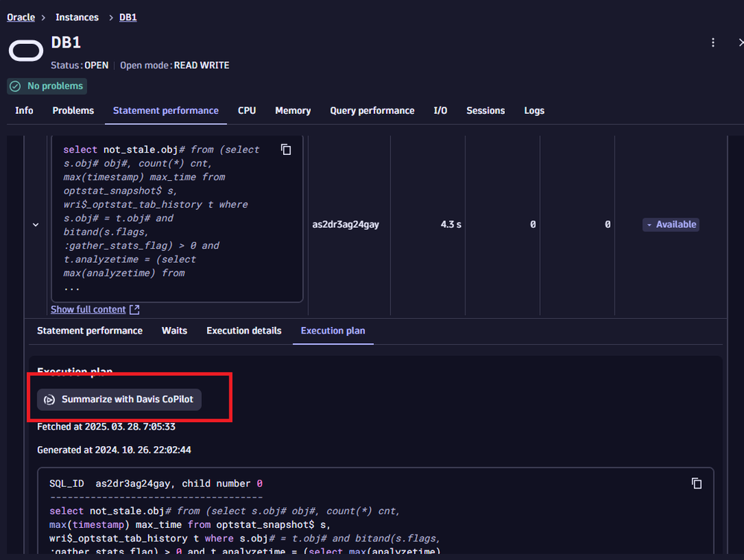
Task: Open the three-dot more options menu
Action: pyautogui.click(x=713, y=42)
